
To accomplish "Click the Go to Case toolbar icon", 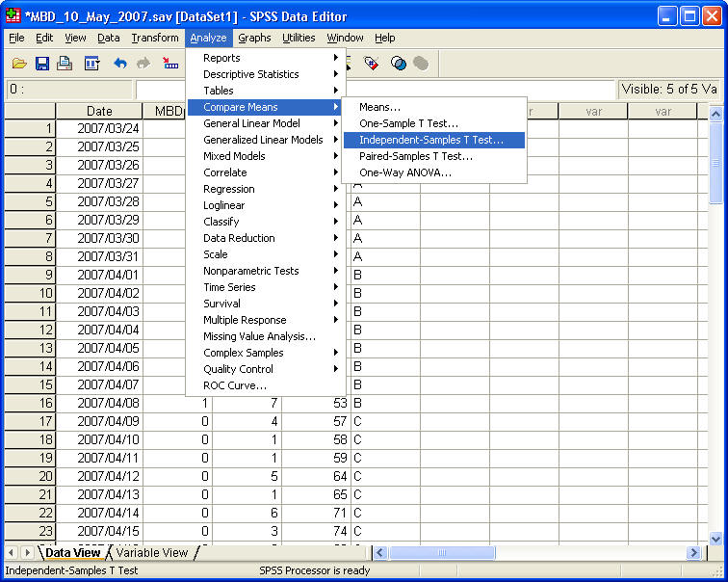I will coord(170,64).
